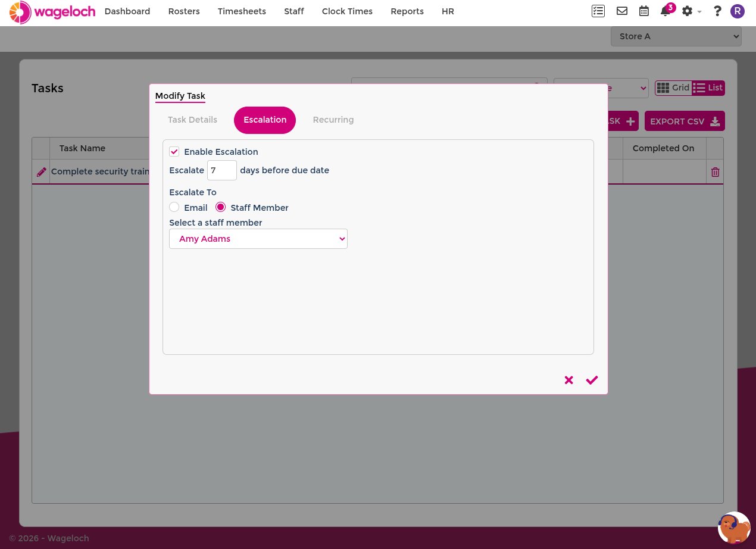Screen dimensions: 756x549
Task: Delete task using the trash icon
Action: point(715,172)
